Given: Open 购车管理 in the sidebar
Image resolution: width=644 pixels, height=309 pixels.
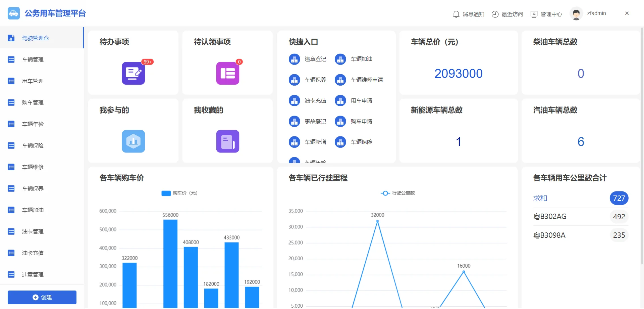Looking at the screenshot, I should [42, 102].
